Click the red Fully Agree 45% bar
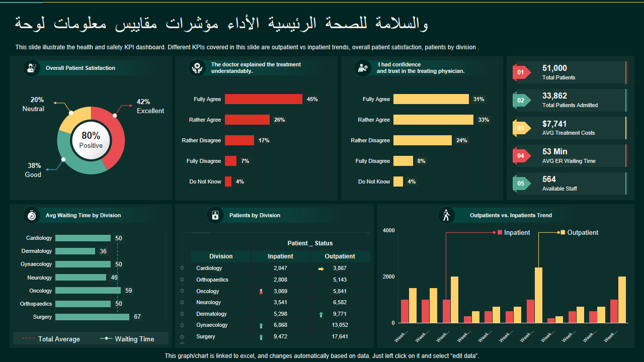This screenshot has width=644, height=362. click(264, 99)
